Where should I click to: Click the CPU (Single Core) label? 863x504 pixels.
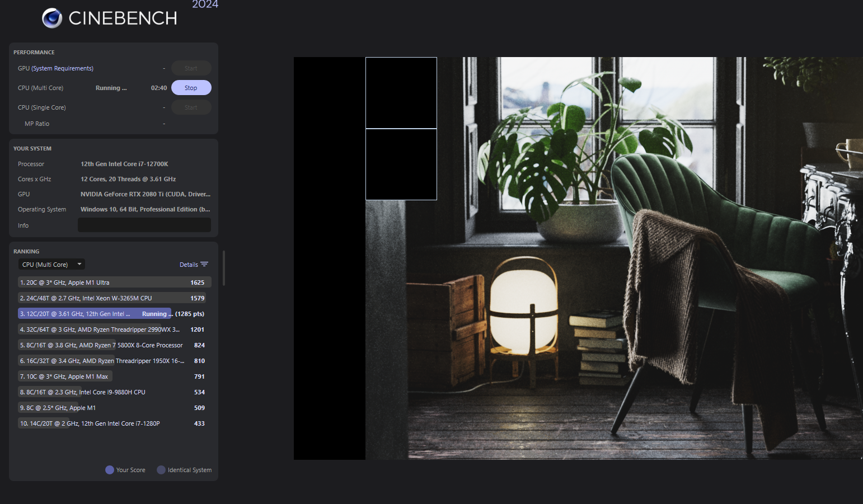pyautogui.click(x=41, y=107)
